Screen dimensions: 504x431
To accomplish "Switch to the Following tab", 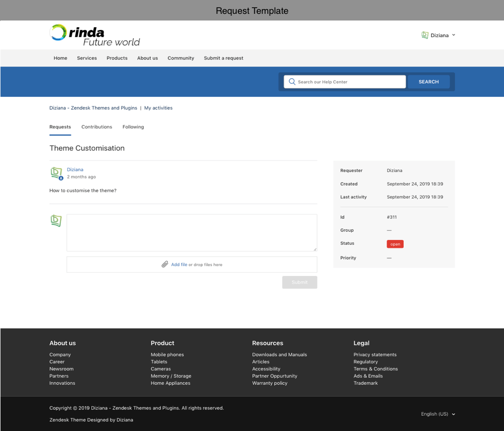I will click(x=133, y=127).
